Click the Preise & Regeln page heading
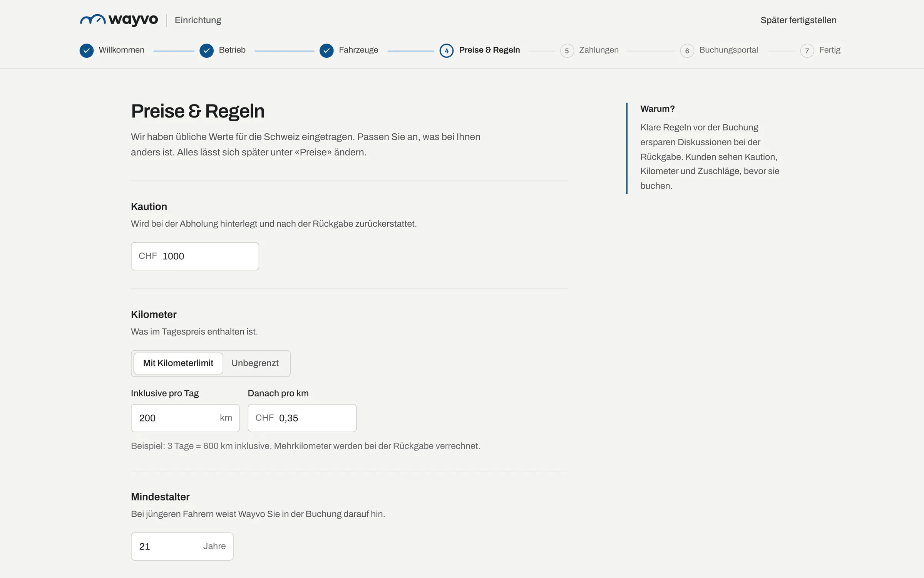Image resolution: width=924 pixels, height=578 pixels. coord(198,111)
